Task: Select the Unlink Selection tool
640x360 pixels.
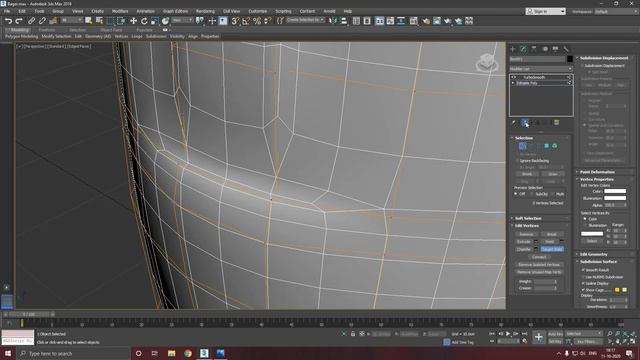Action: point(42,21)
